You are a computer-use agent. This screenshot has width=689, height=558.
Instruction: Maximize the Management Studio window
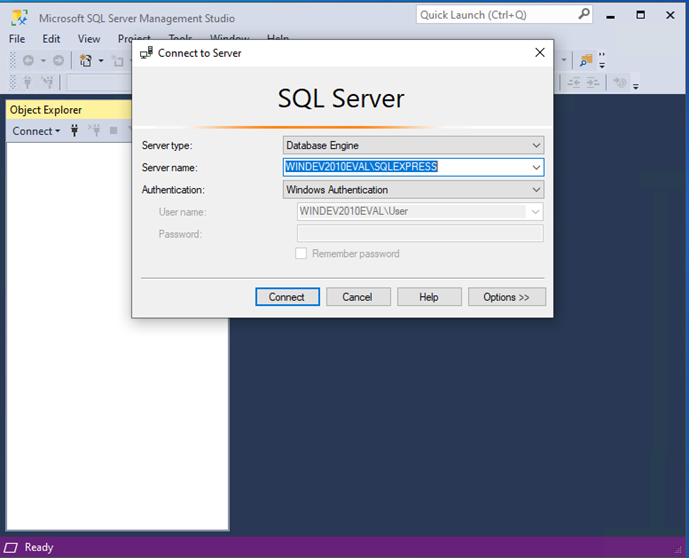(x=641, y=15)
